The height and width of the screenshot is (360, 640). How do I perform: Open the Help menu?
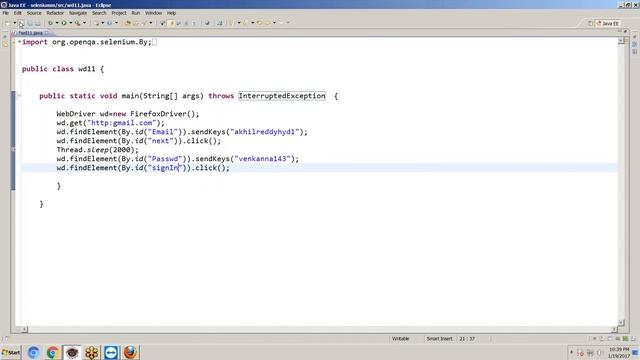click(x=171, y=13)
